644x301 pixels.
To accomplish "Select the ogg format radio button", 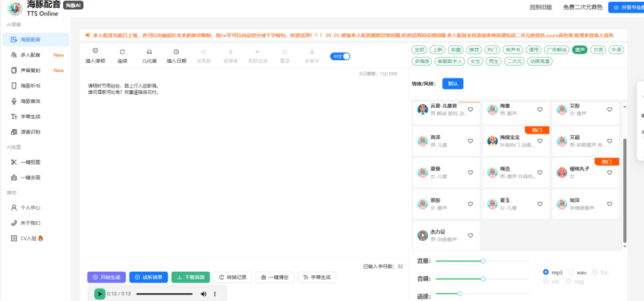I will click(568, 281).
